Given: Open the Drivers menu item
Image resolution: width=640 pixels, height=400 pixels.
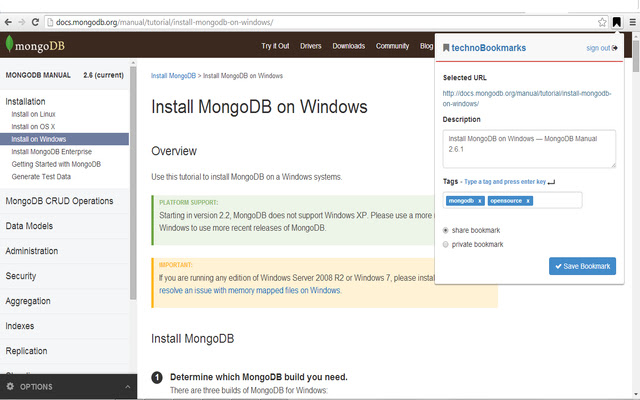Looking at the screenshot, I should [x=311, y=46].
